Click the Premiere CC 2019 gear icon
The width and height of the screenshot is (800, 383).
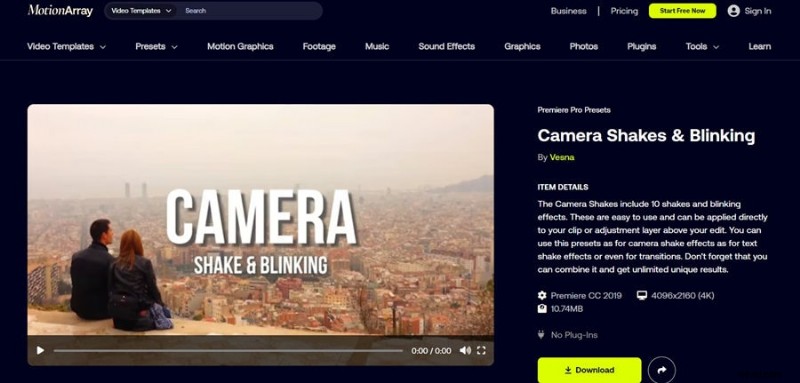pos(542,295)
